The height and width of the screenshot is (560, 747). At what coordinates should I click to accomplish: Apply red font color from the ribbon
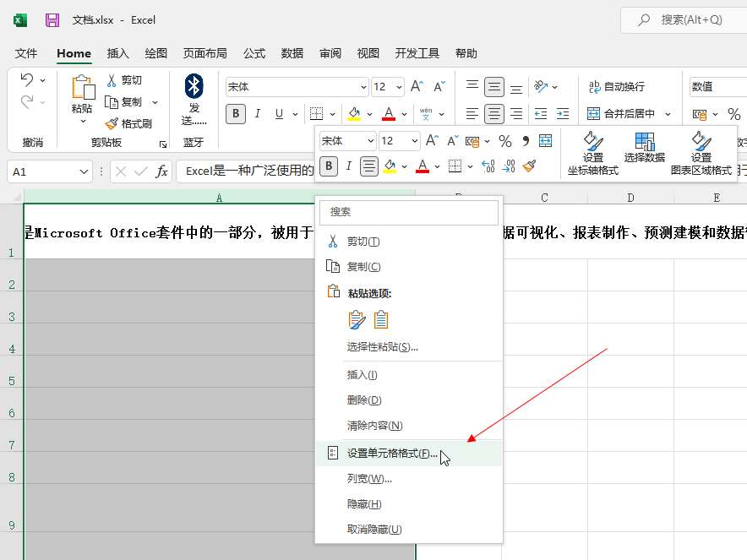389,114
